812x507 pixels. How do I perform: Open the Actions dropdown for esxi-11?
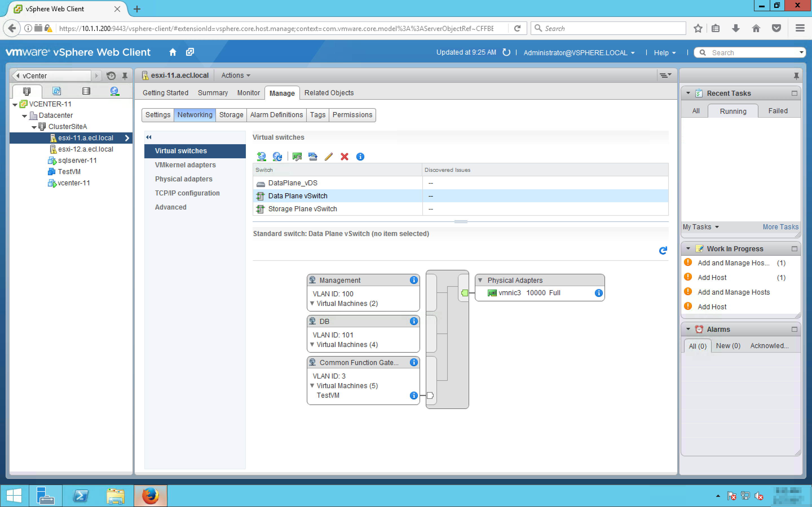(x=235, y=75)
